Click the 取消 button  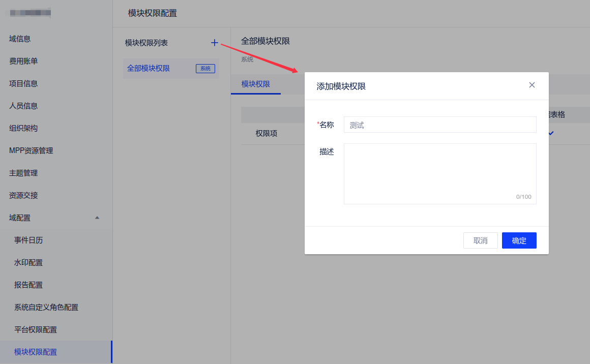pos(480,240)
